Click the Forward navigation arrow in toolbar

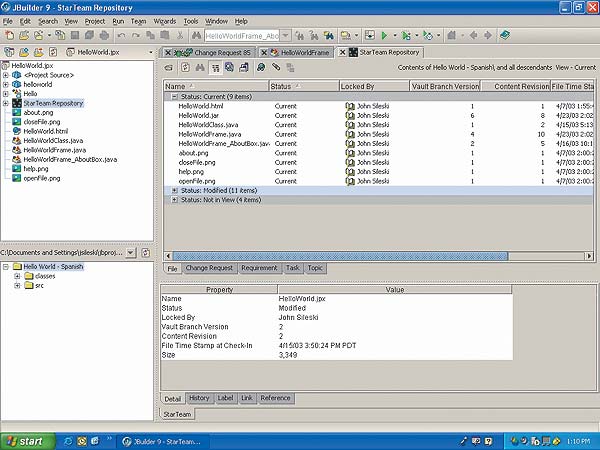(488, 36)
